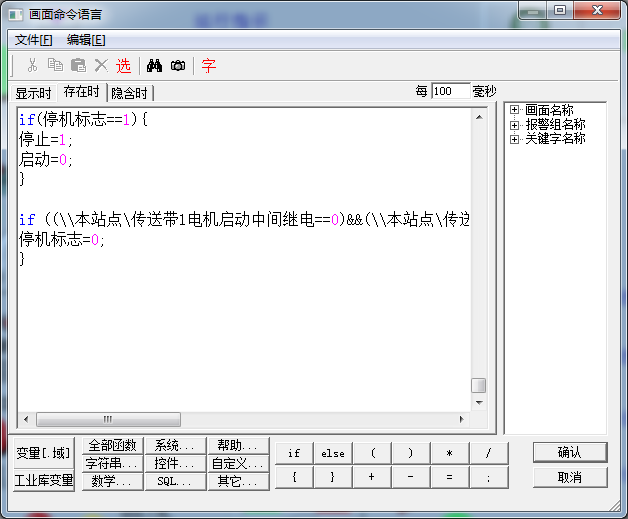The height and width of the screenshot is (519, 628).
Task: Select the 画面名称 tree label
Action: point(549,110)
